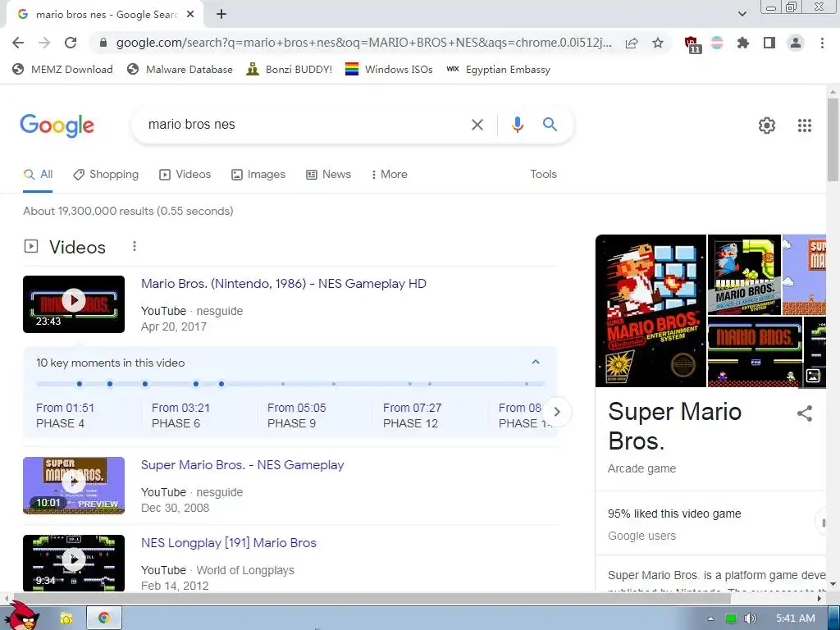Screen dimensions: 840x630
Task: Share the Super Mario Bros. panel
Action: [x=805, y=413]
